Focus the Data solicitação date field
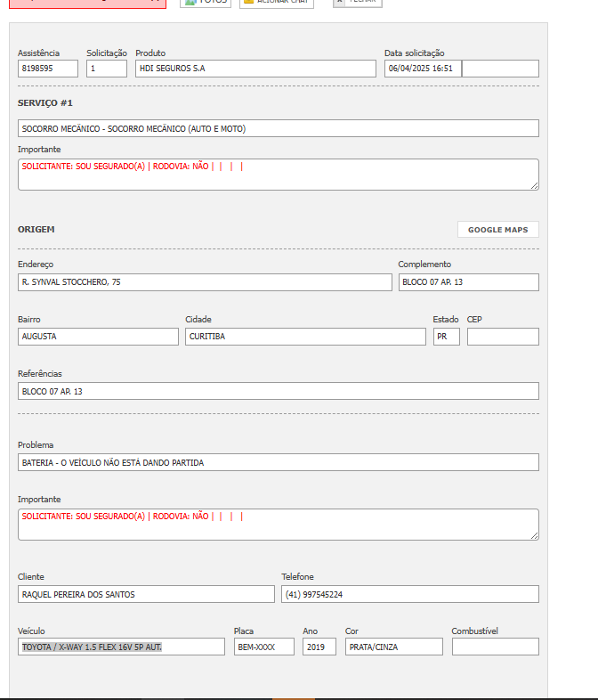598x700 pixels. point(423,69)
